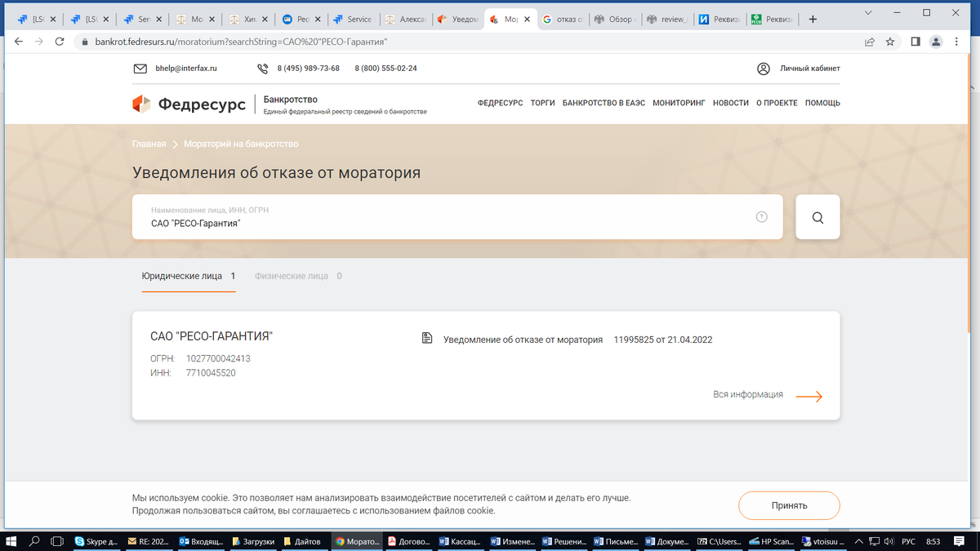980x551 pixels.
Task: Click the clock showing 8:53
Action: [x=933, y=540]
